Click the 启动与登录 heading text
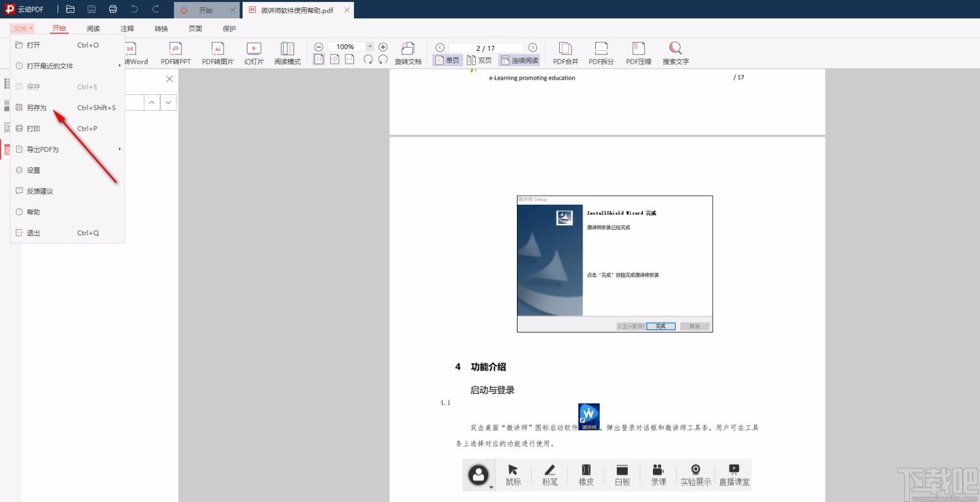Image resolution: width=980 pixels, height=502 pixels. pyautogui.click(x=492, y=390)
